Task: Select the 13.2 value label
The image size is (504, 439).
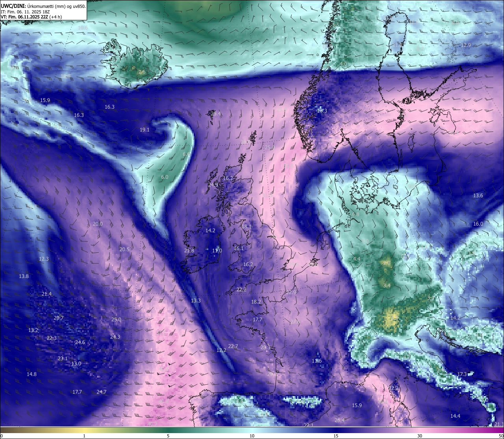Action: pyautogui.click(x=33, y=330)
